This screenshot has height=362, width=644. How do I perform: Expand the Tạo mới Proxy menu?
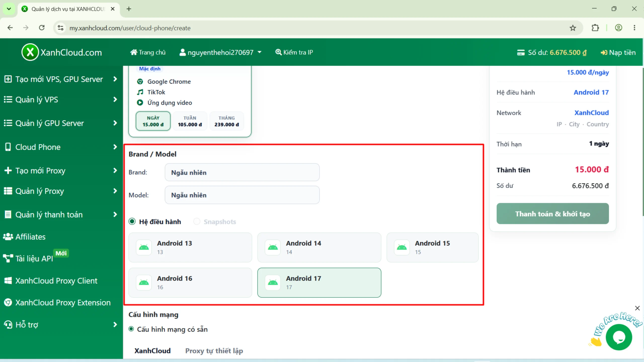pyautogui.click(x=61, y=170)
